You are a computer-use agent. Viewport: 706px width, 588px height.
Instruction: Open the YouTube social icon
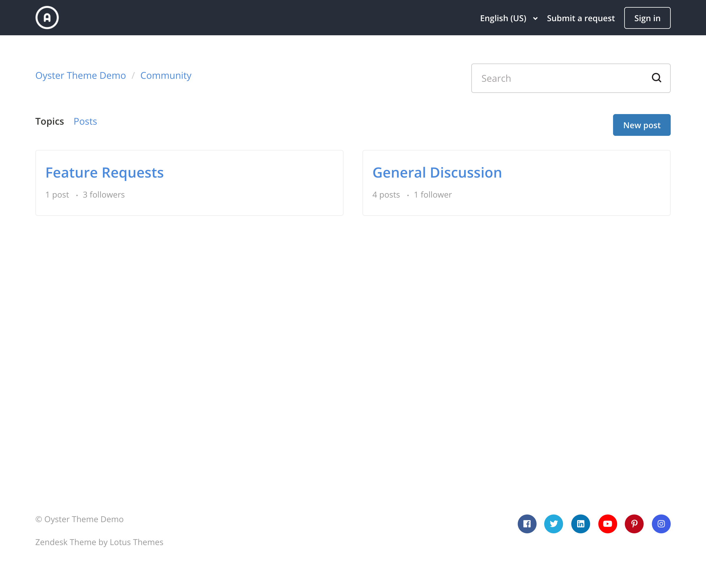(607, 524)
